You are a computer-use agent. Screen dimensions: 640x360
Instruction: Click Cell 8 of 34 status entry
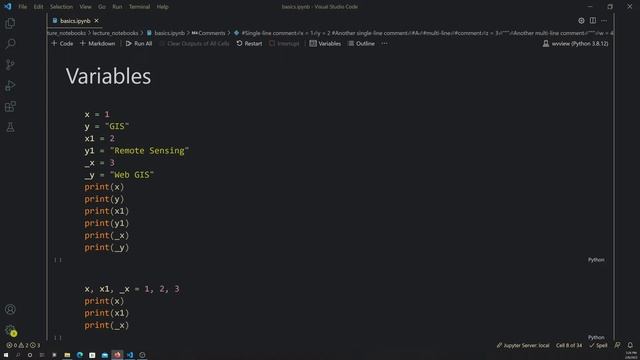point(569,345)
